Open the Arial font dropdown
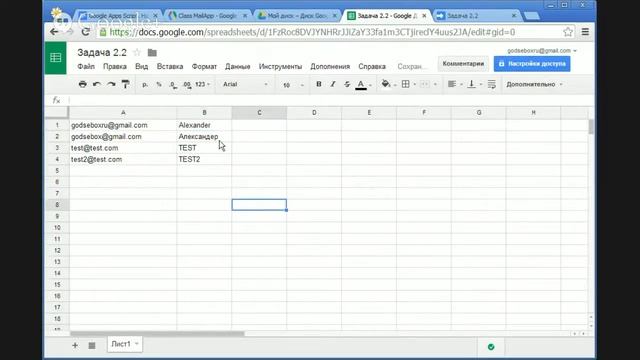Screen dimensions: 640x360 (245, 84)
